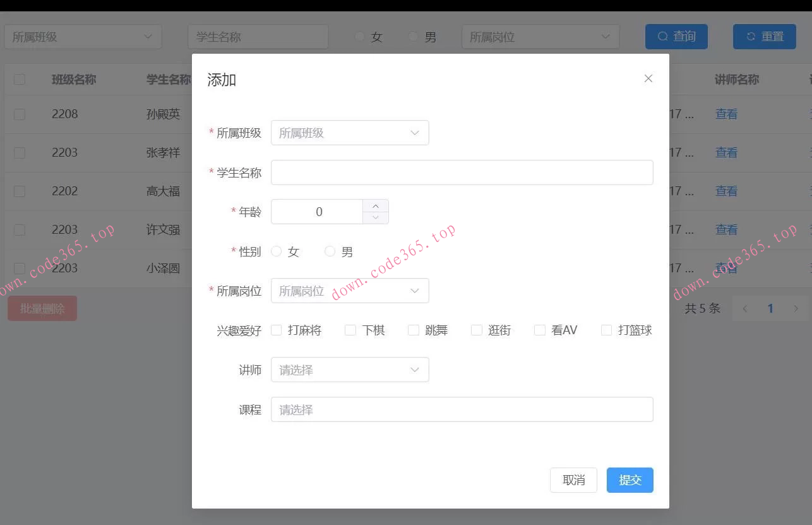The height and width of the screenshot is (525, 812).
Task: Select the 女 radio button in dialog
Action: (x=276, y=251)
